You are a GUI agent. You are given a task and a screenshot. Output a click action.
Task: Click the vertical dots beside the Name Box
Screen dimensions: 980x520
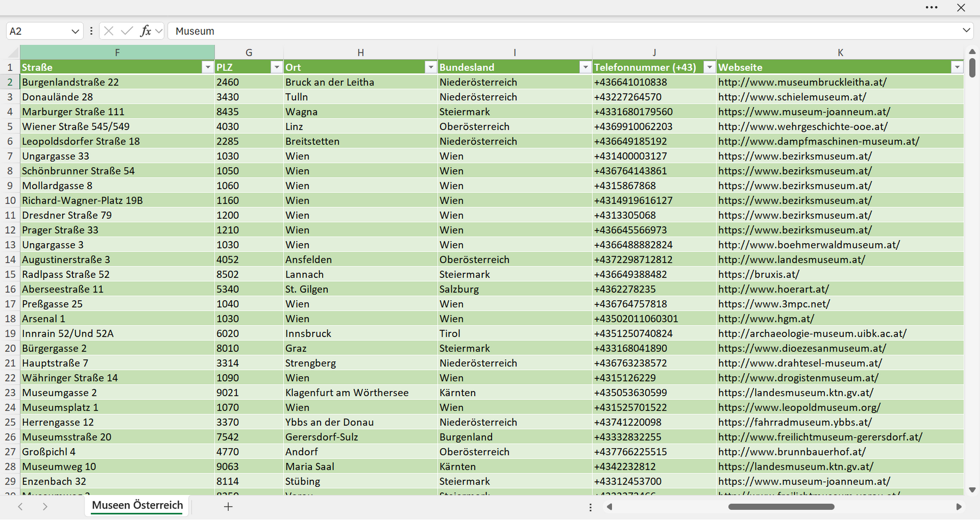[91, 31]
